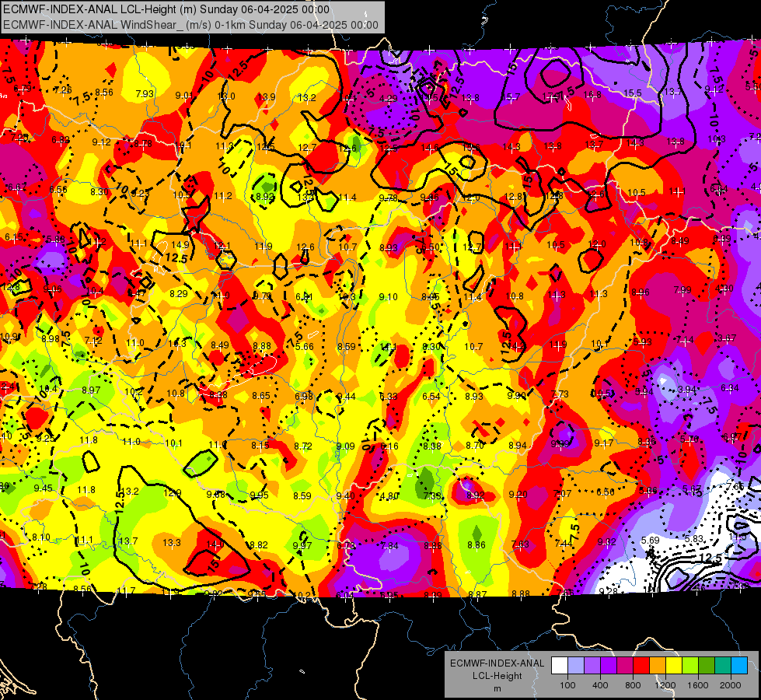
Task: Click legend scale value '2000'
Action: click(730, 685)
